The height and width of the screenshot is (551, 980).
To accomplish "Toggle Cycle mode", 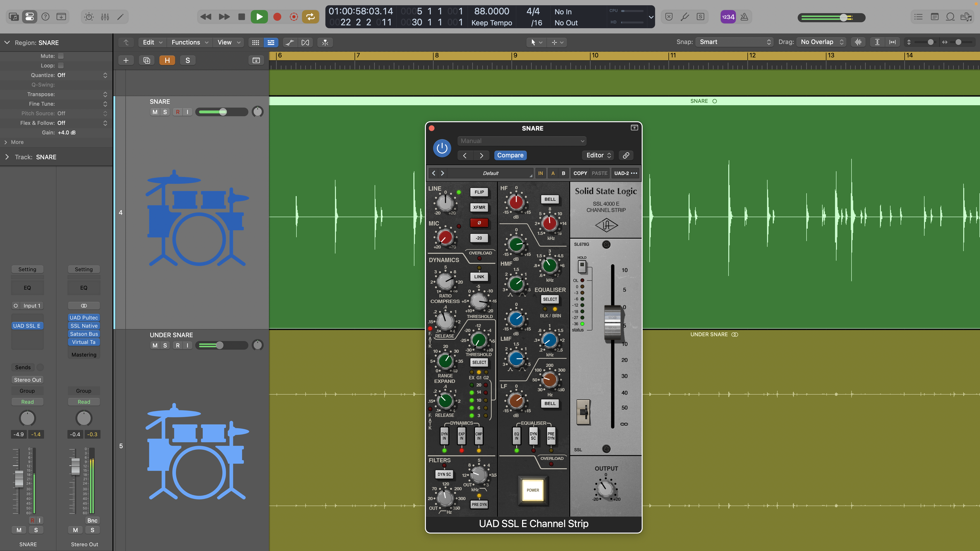I will pos(310,17).
